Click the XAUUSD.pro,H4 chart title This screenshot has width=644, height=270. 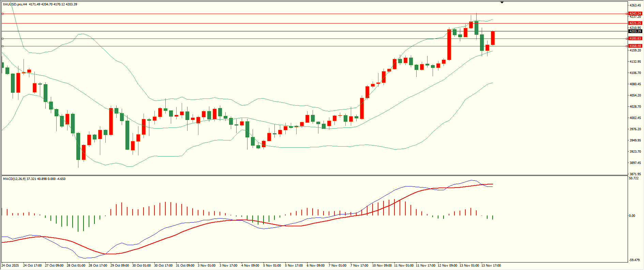15,4
